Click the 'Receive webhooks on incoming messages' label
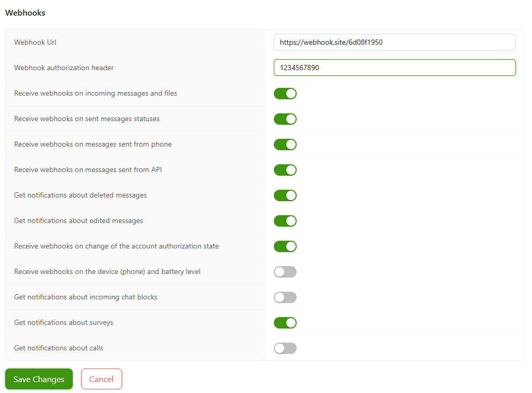The height and width of the screenshot is (393, 532). (x=95, y=93)
